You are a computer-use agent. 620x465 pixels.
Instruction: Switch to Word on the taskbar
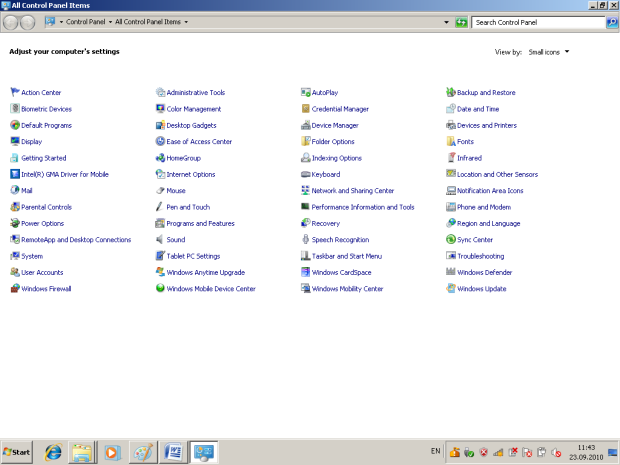[x=173, y=452]
